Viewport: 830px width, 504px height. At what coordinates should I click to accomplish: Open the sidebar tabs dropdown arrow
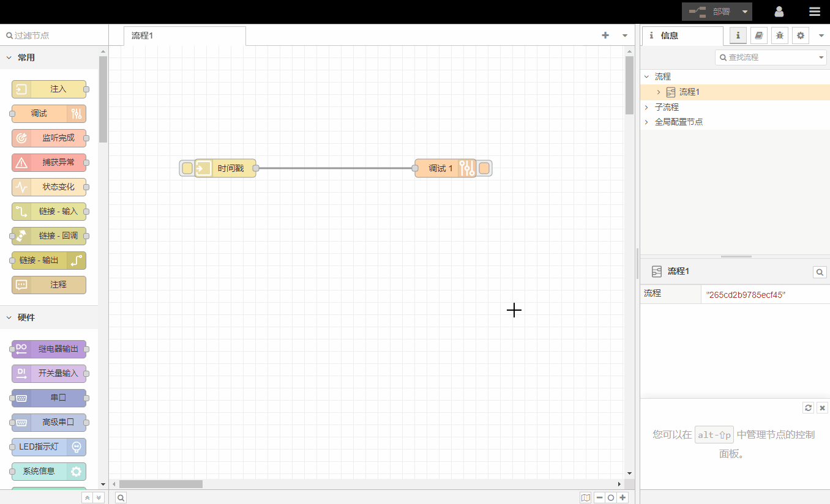tap(821, 35)
